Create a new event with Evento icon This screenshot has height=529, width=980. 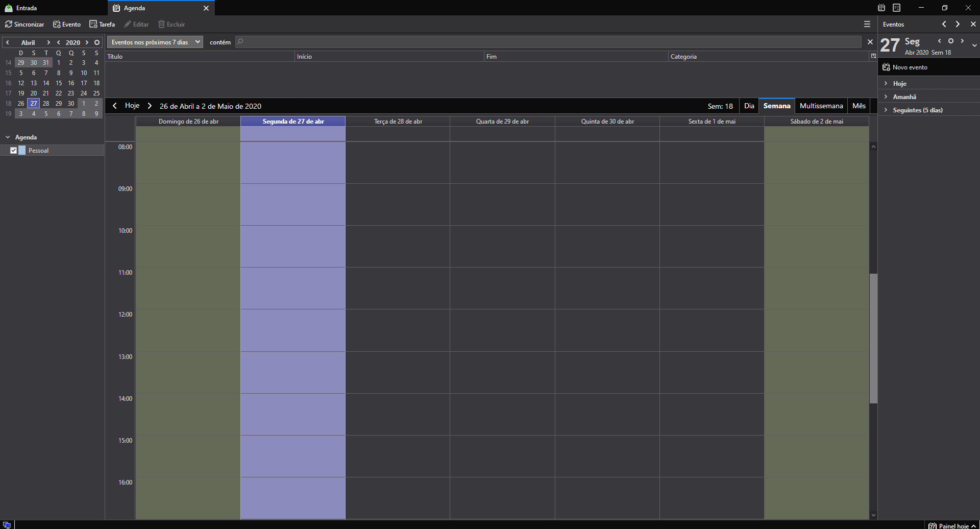57,24
